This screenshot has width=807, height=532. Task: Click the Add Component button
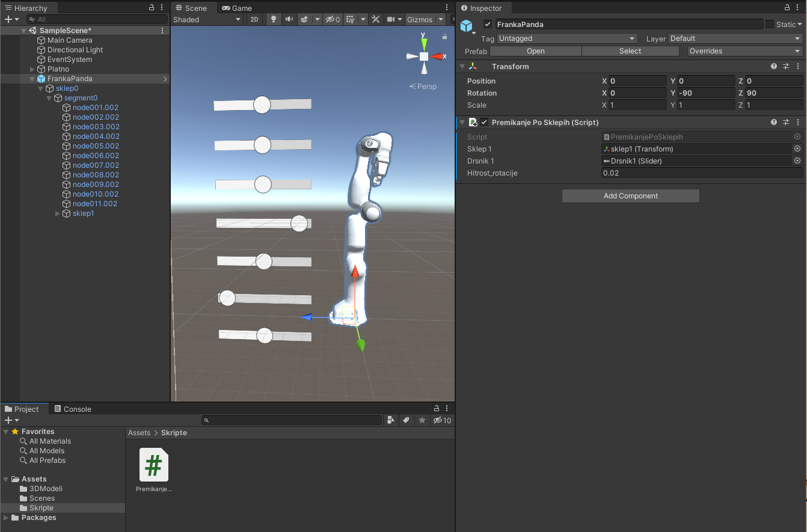click(630, 196)
